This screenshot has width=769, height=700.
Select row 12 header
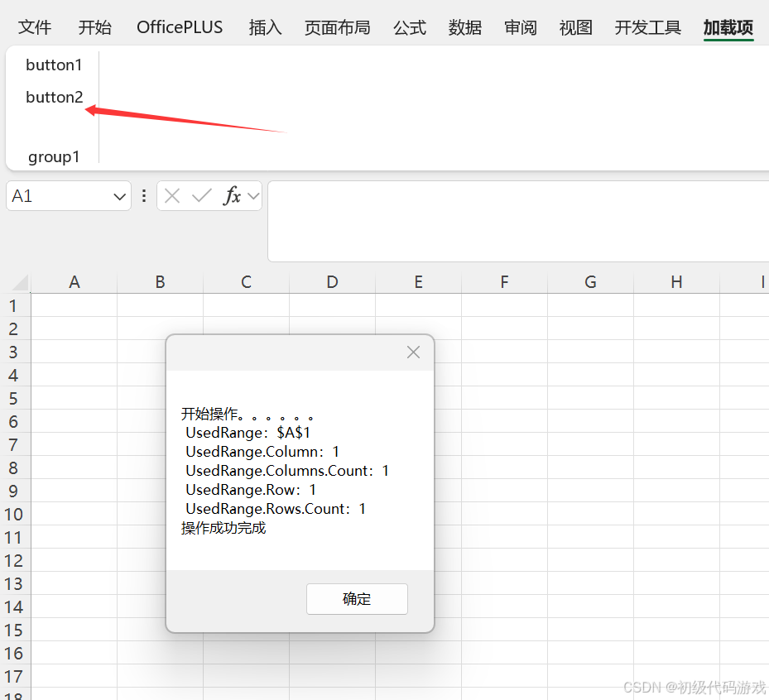click(13, 561)
